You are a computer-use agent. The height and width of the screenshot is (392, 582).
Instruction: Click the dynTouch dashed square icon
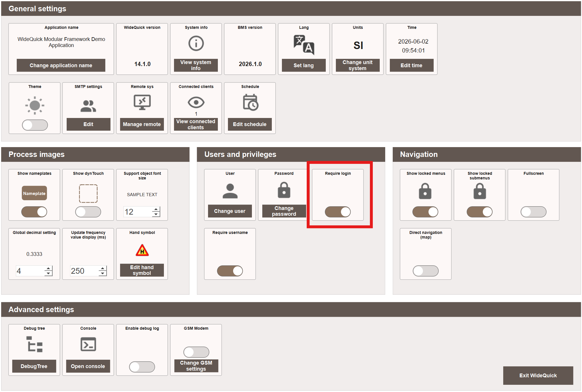88,194
